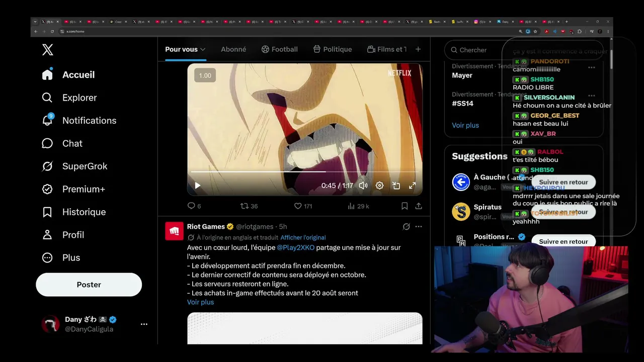The width and height of the screenshot is (644, 362).
Task: Open the Chrome three-dot menu
Action: coord(608,31)
